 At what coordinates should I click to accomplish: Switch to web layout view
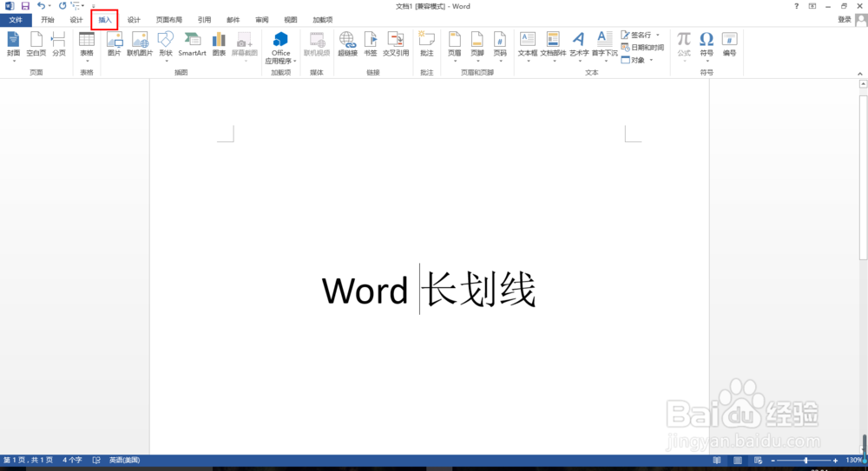(759, 460)
